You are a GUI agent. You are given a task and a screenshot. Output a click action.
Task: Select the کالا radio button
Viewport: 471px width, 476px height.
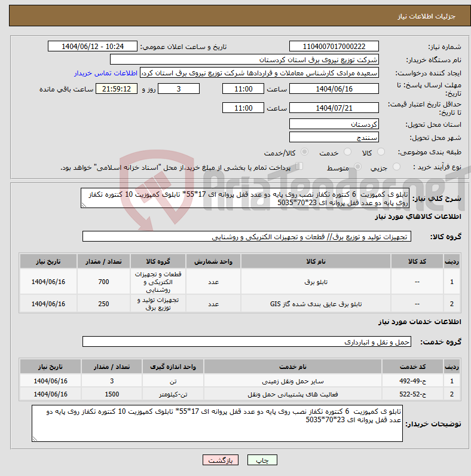[381, 152]
